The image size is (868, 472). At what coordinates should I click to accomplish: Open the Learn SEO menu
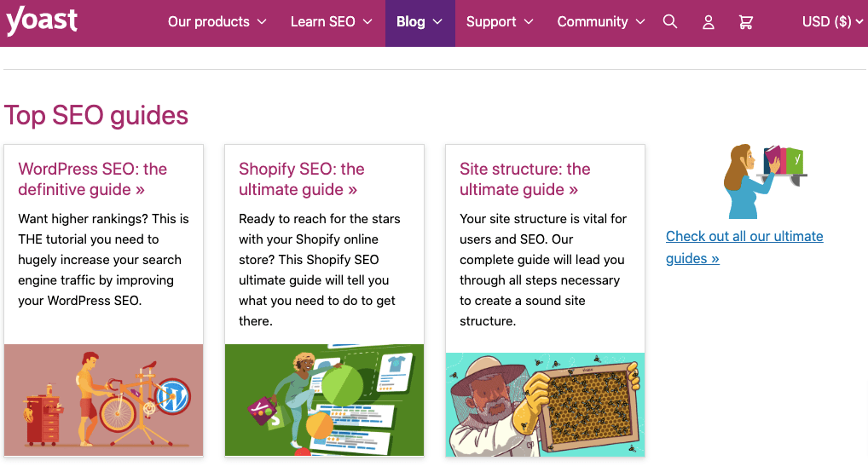click(x=331, y=21)
